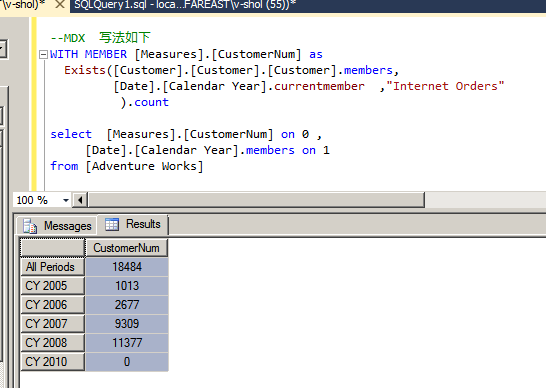
Task: Open the Results tab
Action: click(133, 224)
